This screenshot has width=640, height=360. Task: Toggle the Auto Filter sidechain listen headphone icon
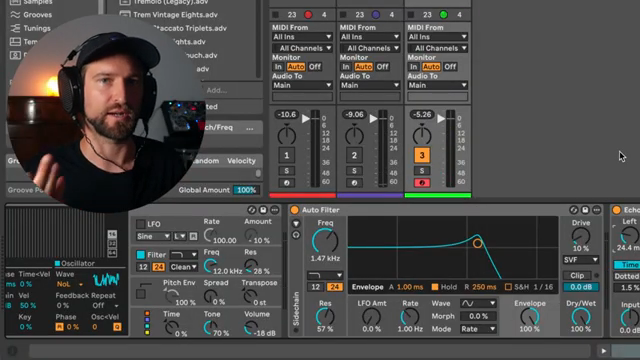click(296, 235)
